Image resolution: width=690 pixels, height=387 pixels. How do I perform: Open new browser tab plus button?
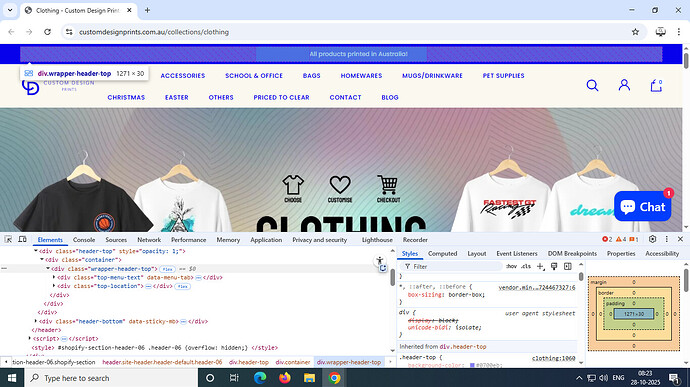[x=147, y=10]
